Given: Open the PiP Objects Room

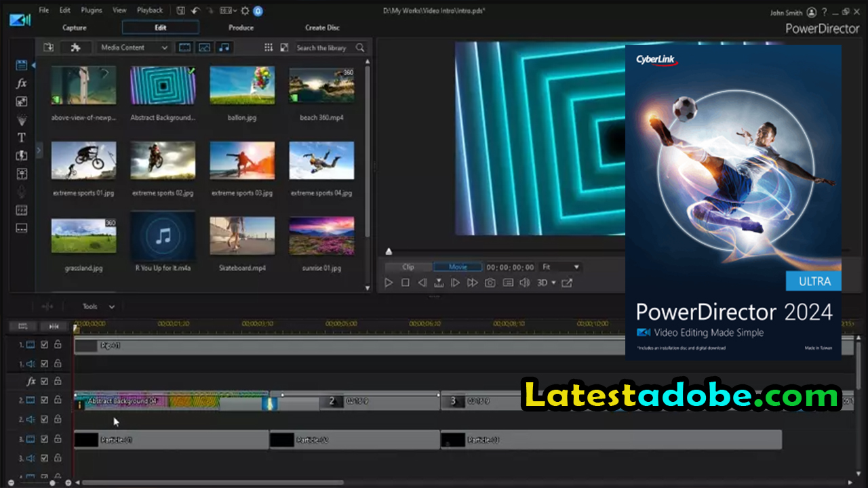Looking at the screenshot, I should (21, 102).
